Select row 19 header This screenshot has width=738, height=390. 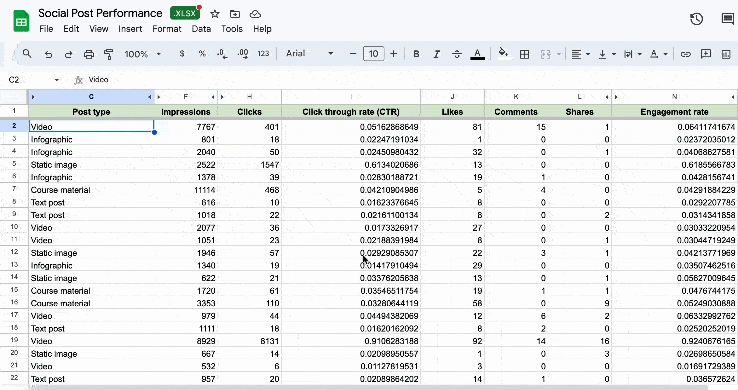[x=14, y=341]
